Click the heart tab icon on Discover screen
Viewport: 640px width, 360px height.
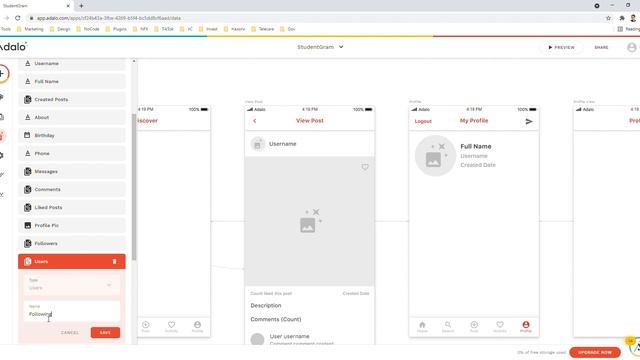point(171,326)
